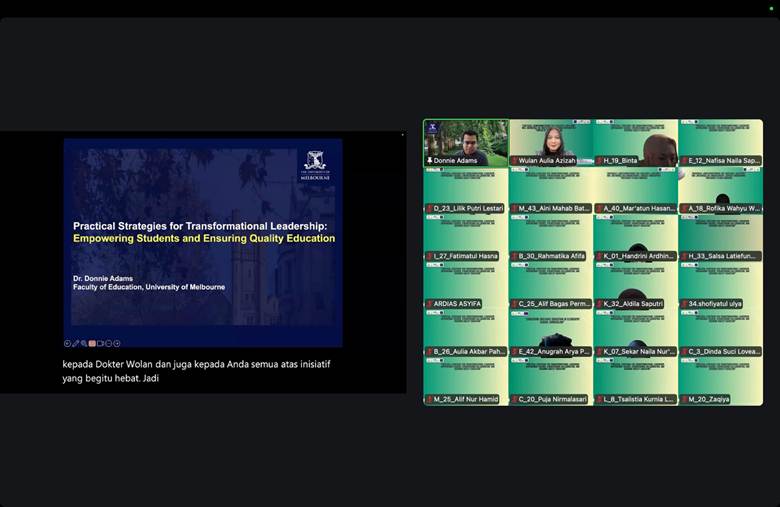Viewport: 780px width, 507px height.
Task: Click the C_20_Puja Nirmalasari name label
Action: click(x=551, y=399)
